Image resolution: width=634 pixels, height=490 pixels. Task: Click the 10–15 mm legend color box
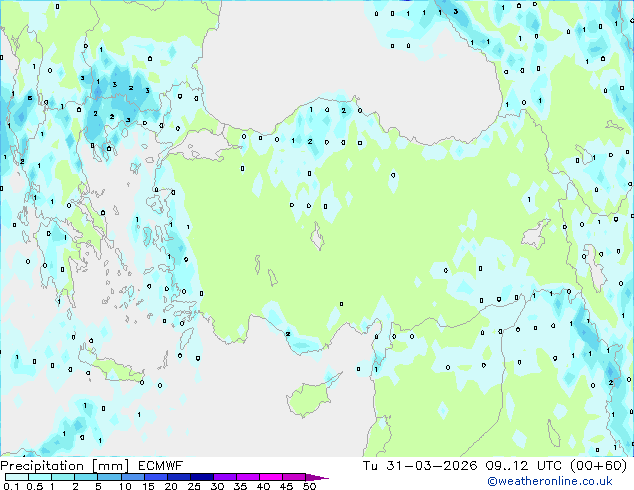click(x=132, y=477)
